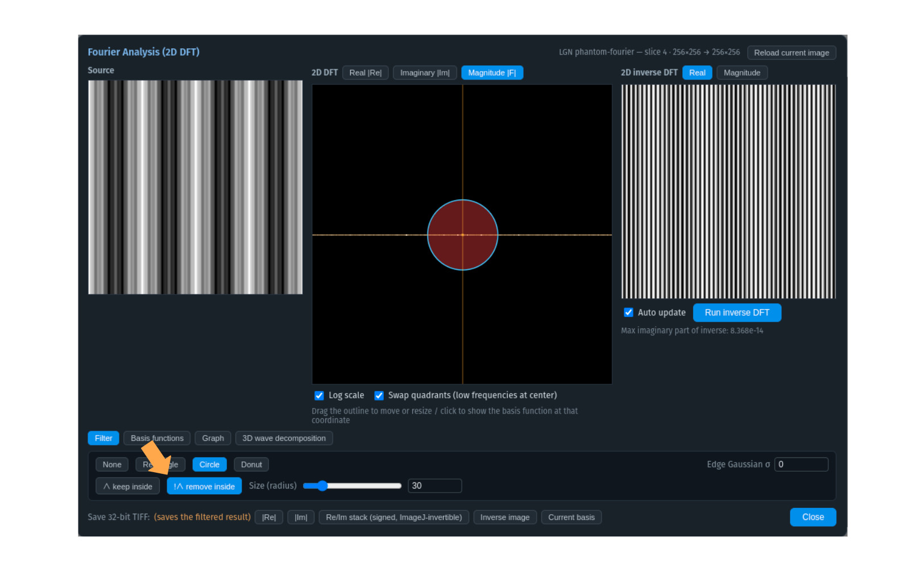Click the Size (radius) slider handle
924x575 pixels.
coord(322,486)
